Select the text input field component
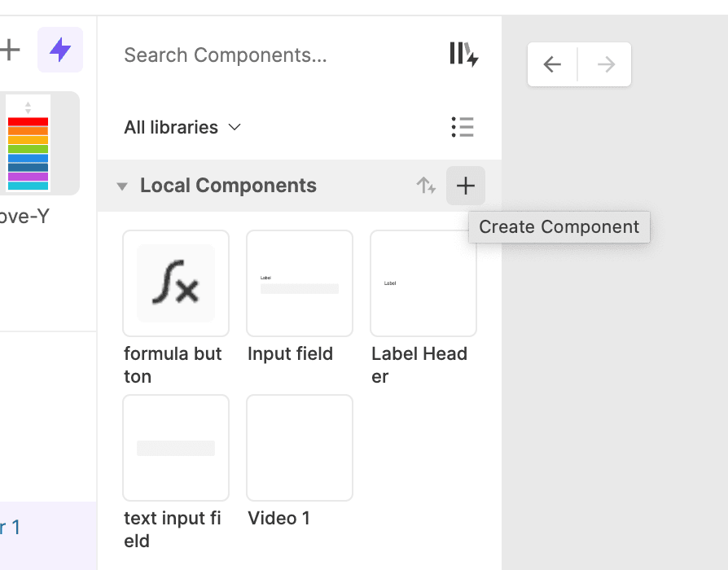The height and width of the screenshot is (570, 728). (176, 448)
